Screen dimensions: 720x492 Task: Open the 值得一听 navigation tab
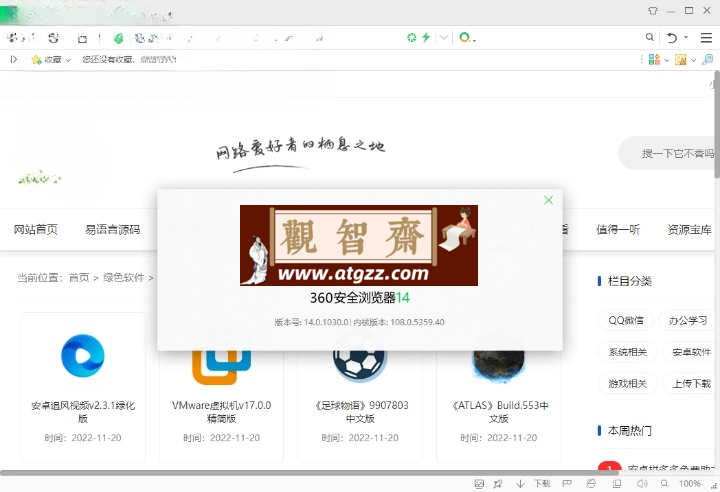point(618,229)
